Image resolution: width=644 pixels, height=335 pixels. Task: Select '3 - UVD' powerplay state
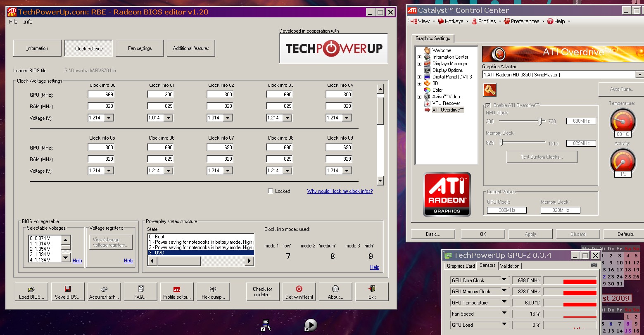point(201,253)
